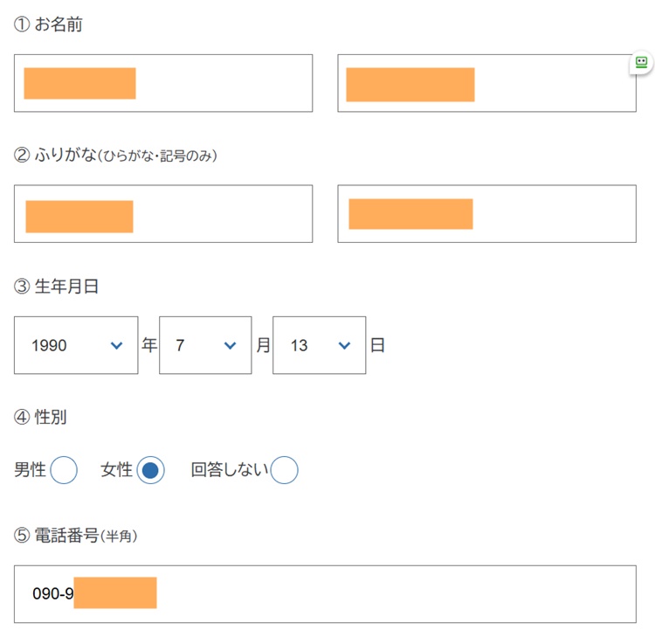The width and height of the screenshot is (655, 644).
Task: Select the 女性 radio button
Action: [x=150, y=470]
